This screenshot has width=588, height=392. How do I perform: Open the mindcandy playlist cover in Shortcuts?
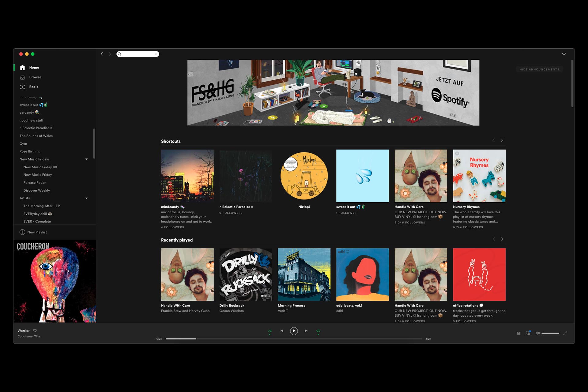pos(187,176)
